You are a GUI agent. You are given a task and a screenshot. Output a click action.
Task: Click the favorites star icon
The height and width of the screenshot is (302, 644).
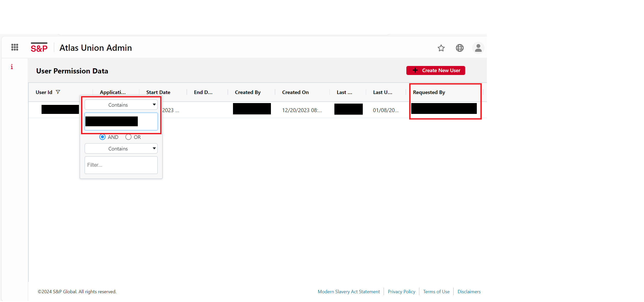[x=441, y=48]
